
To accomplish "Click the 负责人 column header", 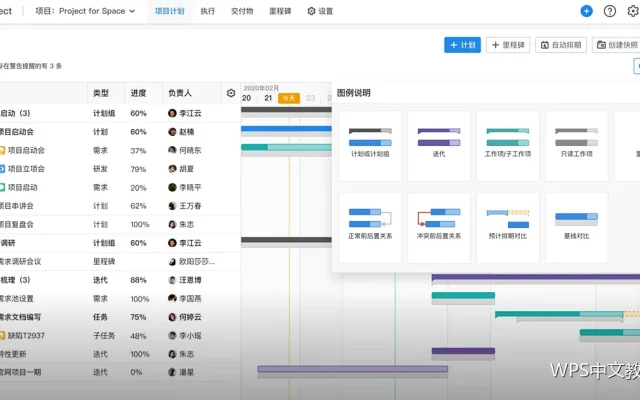I will pos(180,93).
